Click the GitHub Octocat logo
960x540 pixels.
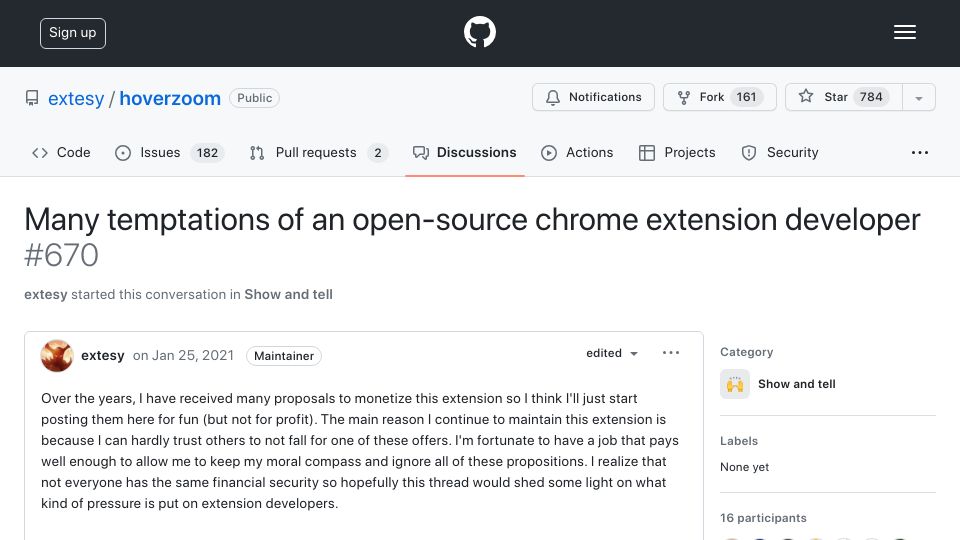pyautogui.click(x=479, y=32)
